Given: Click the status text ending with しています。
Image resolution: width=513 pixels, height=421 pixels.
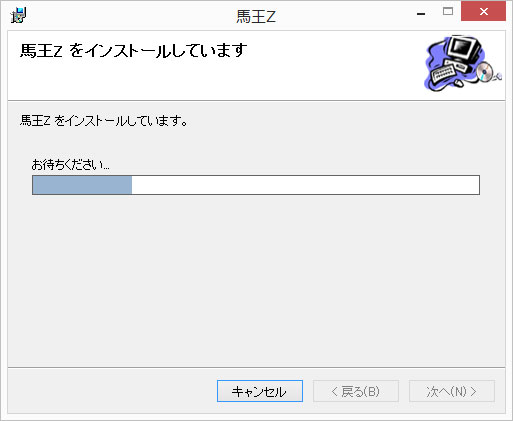Looking at the screenshot, I should [x=104, y=121].
